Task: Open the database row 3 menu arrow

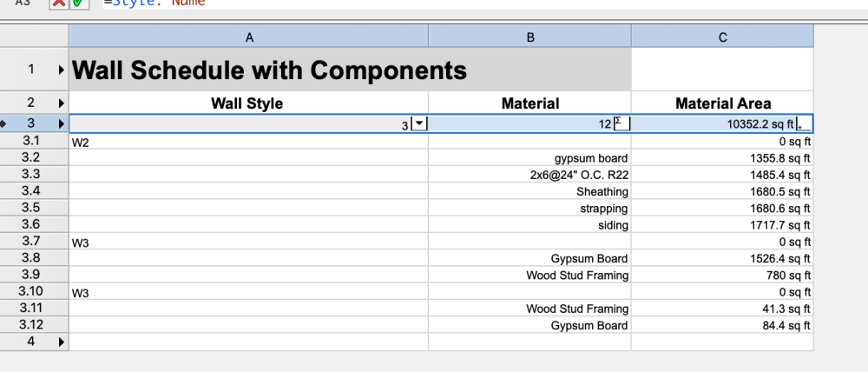Action: coord(60,125)
